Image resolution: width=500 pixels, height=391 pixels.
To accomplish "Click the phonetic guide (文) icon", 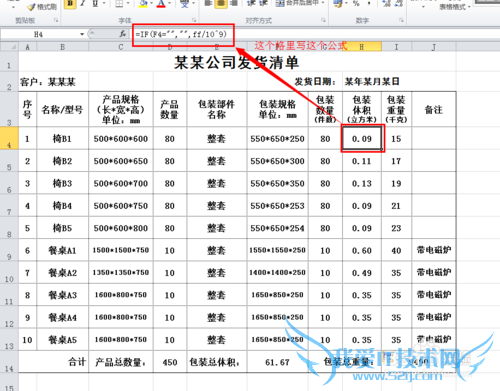I will click(x=184, y=3).
